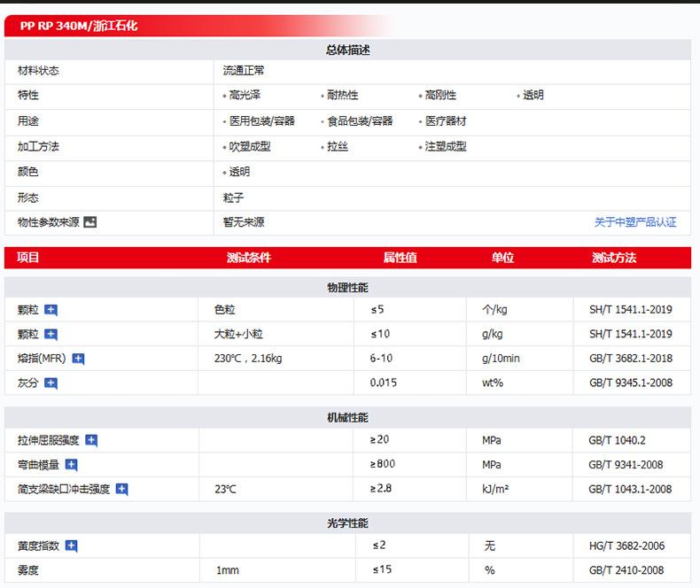Select HG/T 3682-2006 test method
This screenshot has width=700, height=588.
pyautogui.click(x=626, y=545)
